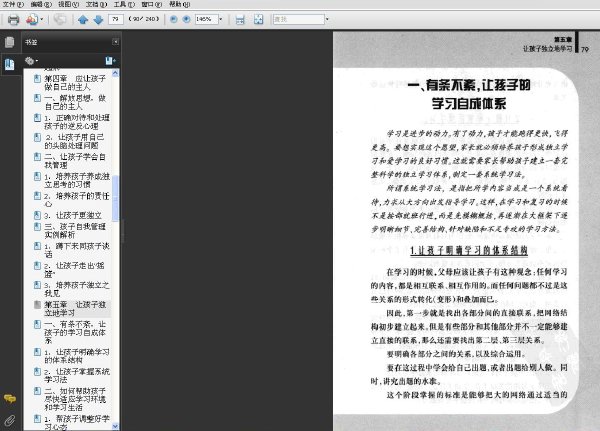Open the Comments panel icon at bottom left
This screenshot has width=600, height=431.
tap(10, 399)
